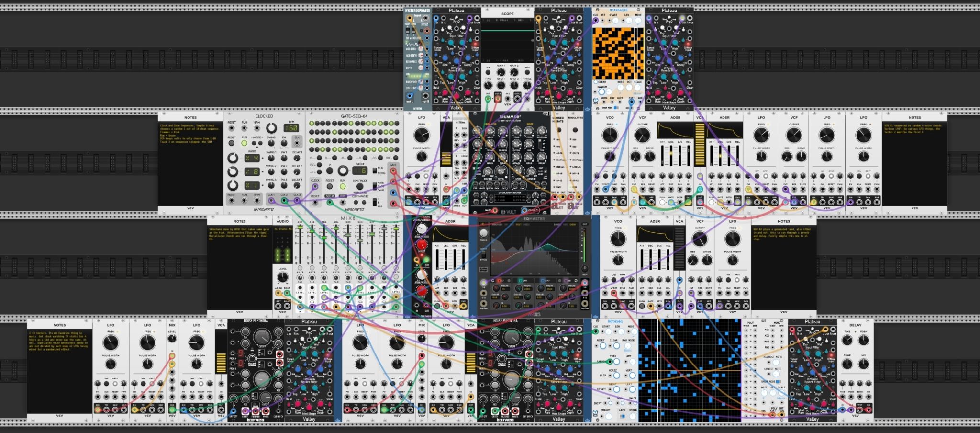Toggle the Gate-Seq-64 RUN button
Viewport: 980px width, 433px height.
(x=343, y=186)
